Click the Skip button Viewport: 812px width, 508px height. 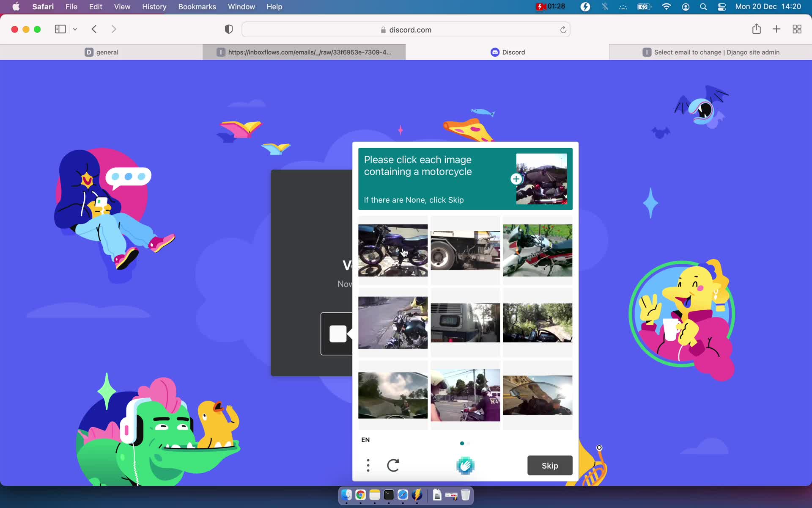[550, 465]
